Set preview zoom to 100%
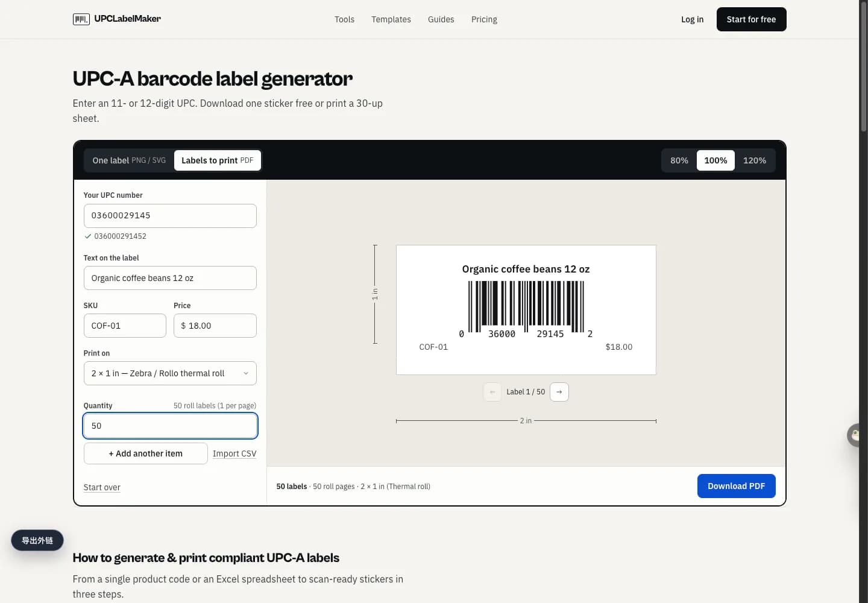 [x=715, y=160]
